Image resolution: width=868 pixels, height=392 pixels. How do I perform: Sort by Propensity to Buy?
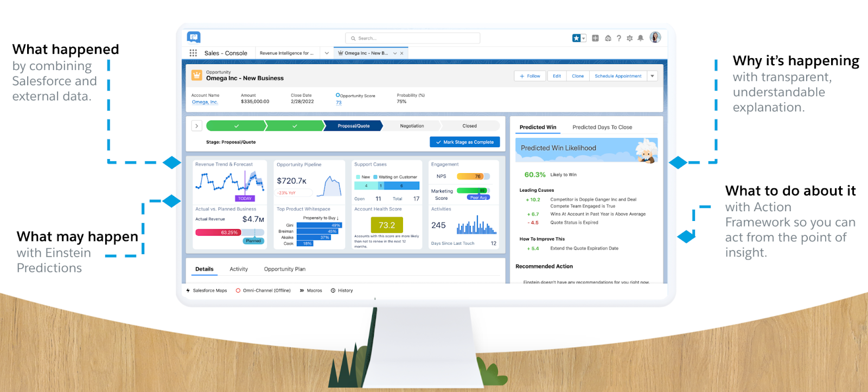321,218
